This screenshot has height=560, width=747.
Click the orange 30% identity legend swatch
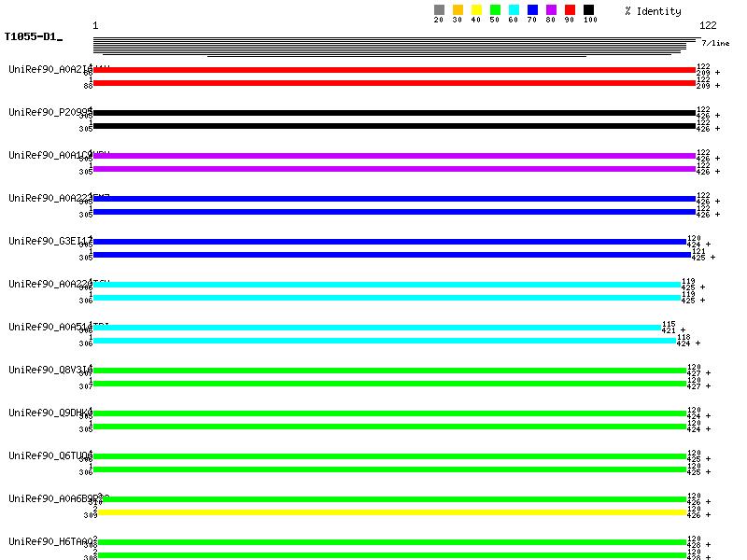458,10
